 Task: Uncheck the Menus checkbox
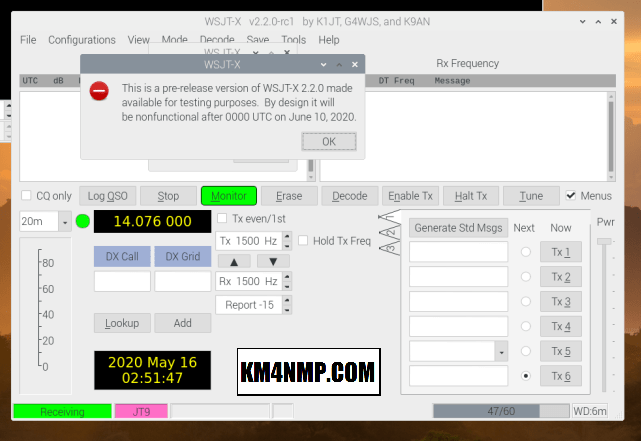[x=571, y=196]
